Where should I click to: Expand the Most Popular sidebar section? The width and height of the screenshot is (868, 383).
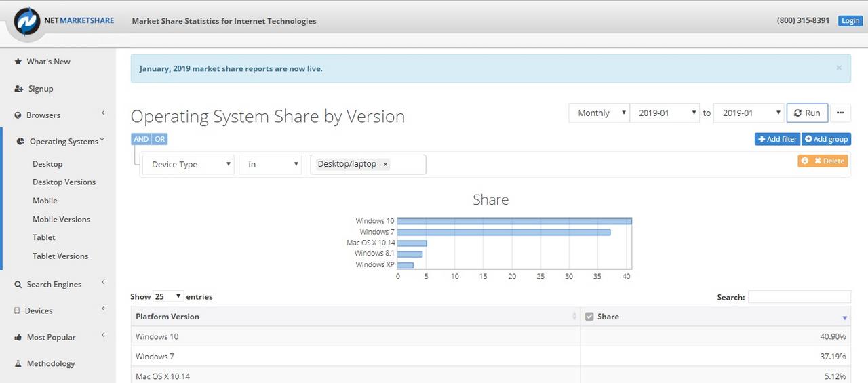click(x=103, y=336)
